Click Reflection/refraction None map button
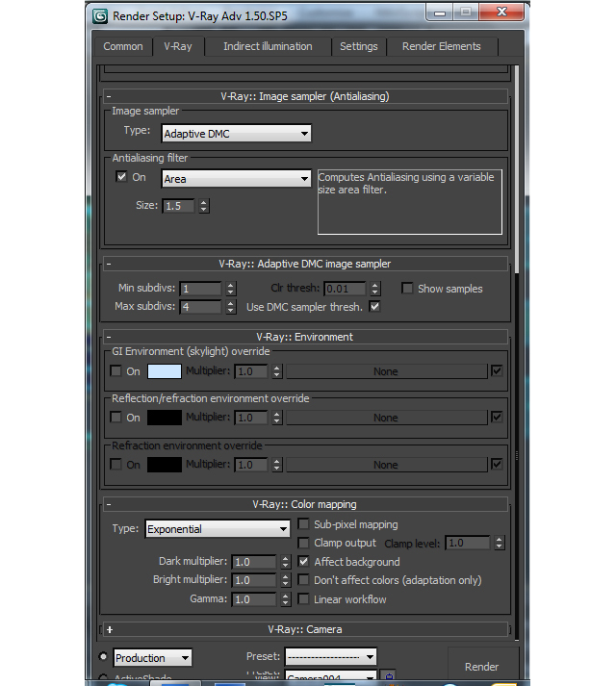 (386, 418)
